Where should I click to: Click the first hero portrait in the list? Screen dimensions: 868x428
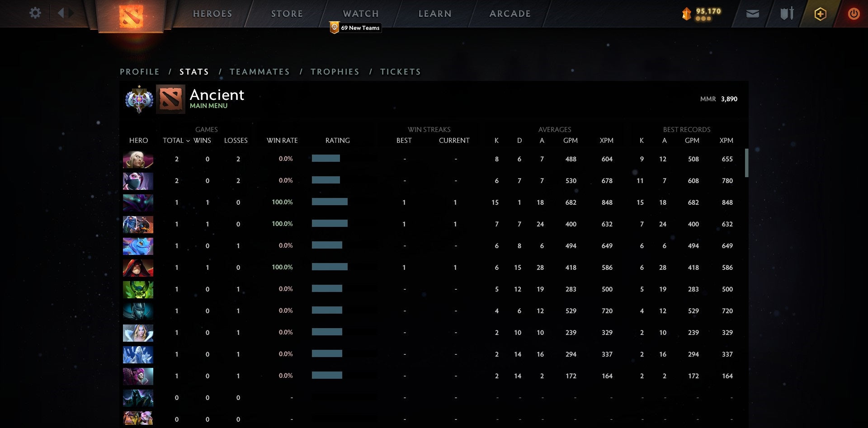138,159
